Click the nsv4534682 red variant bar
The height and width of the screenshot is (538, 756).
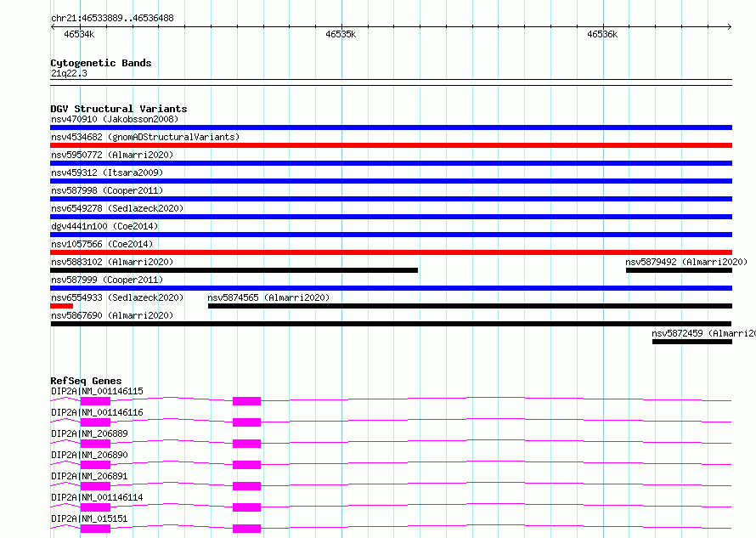391,145
